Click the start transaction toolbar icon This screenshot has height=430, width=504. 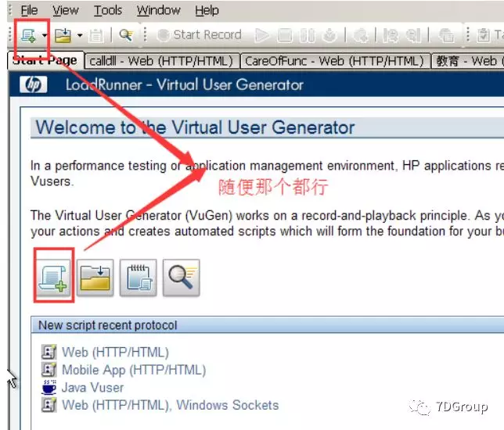391,35
